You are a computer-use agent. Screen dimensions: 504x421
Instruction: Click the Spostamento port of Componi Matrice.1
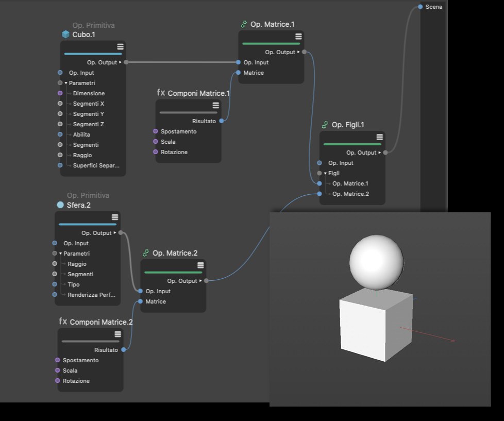[156, 131]
